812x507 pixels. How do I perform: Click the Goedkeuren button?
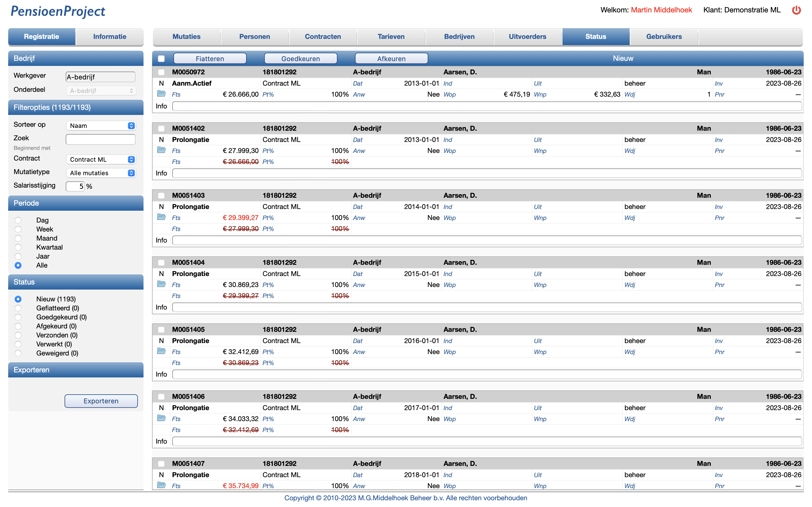click(x=300, y=58)
